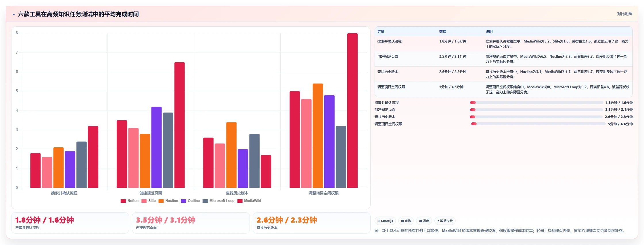Select the 创建规范页面 cell in the table
The width and height of the screenshot is (644, 245).
pos(388,57)
